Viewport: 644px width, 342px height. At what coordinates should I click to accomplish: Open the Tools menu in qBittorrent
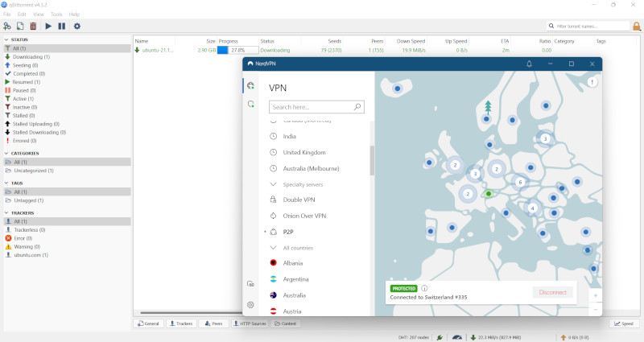coord(56,14)
